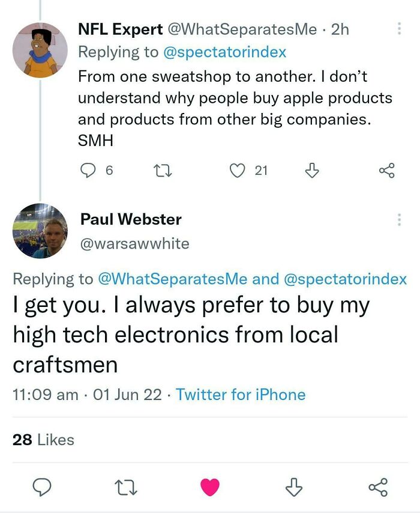
Task: Open Paul Webster's profile picture
Action: [40, 231]
